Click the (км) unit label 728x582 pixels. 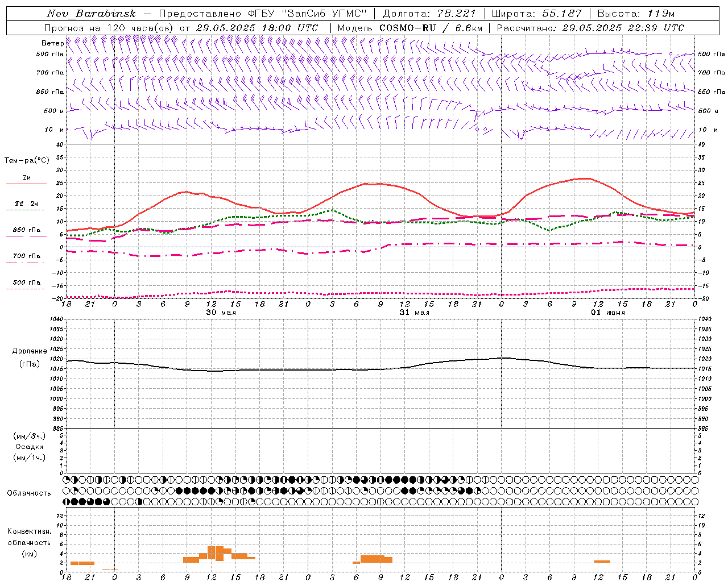29,554
